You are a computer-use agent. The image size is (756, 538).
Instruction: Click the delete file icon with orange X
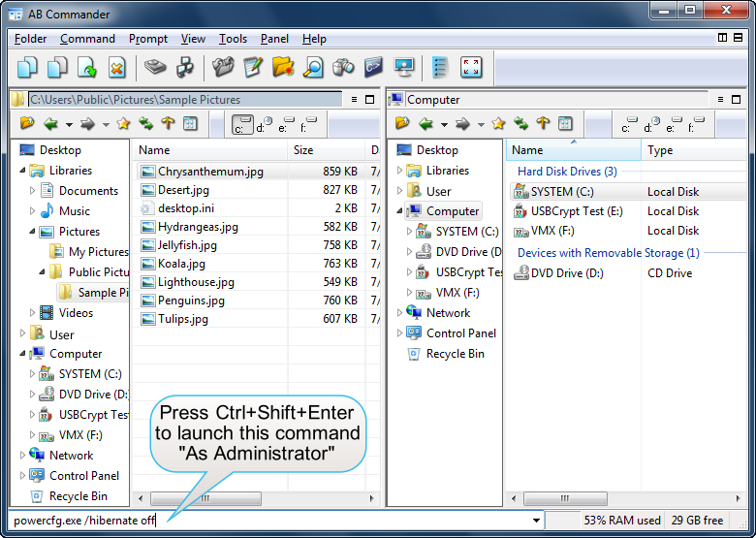point(116,67)
